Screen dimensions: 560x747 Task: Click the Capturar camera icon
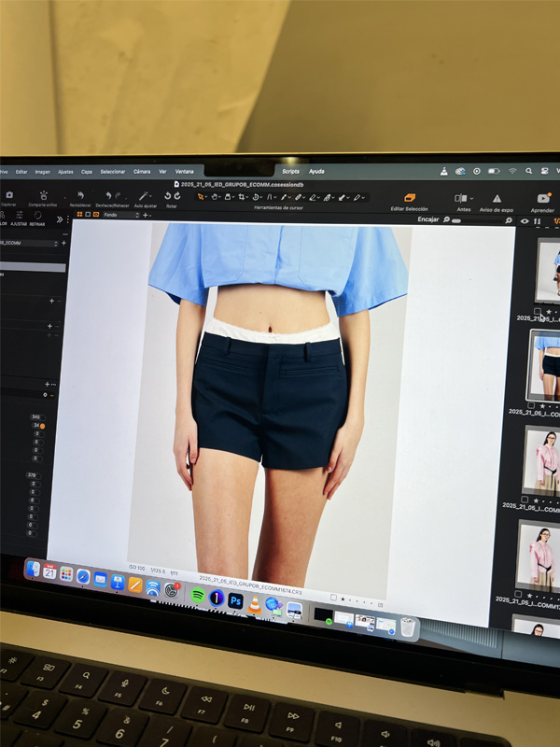(x=8, y=194)
